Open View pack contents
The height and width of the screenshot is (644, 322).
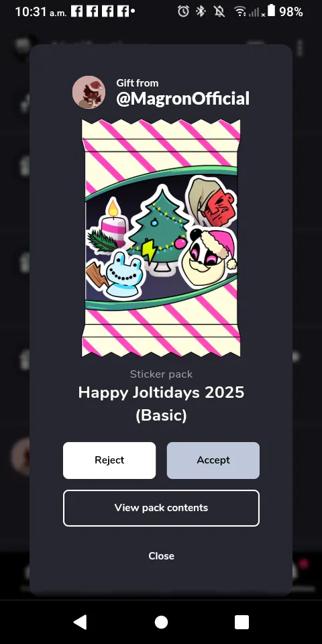pos(161,508)
